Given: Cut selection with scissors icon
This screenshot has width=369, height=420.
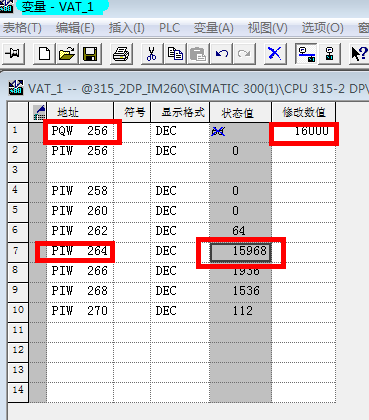Looking at the screenshot, I should [x=152, y=54].
